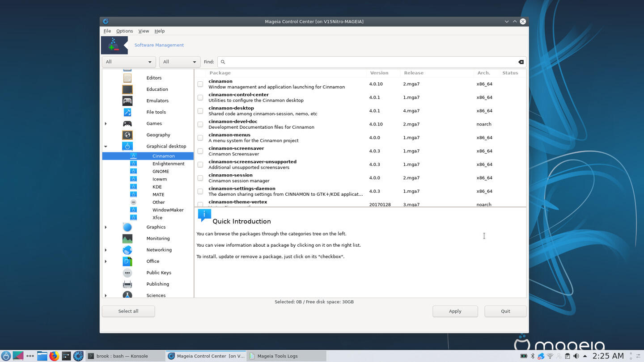Check the cinnamon-session checkbox
The height and width of the screenshot is (362, 644).
coord(200,178)
